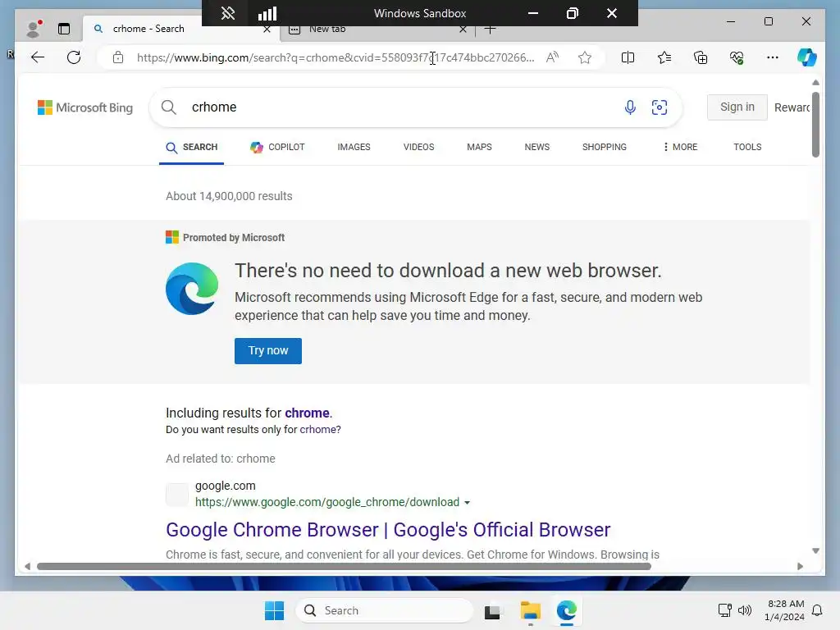Click the browser address bar URL
Screen dimensions: 840x630
(x=336, y=57)
